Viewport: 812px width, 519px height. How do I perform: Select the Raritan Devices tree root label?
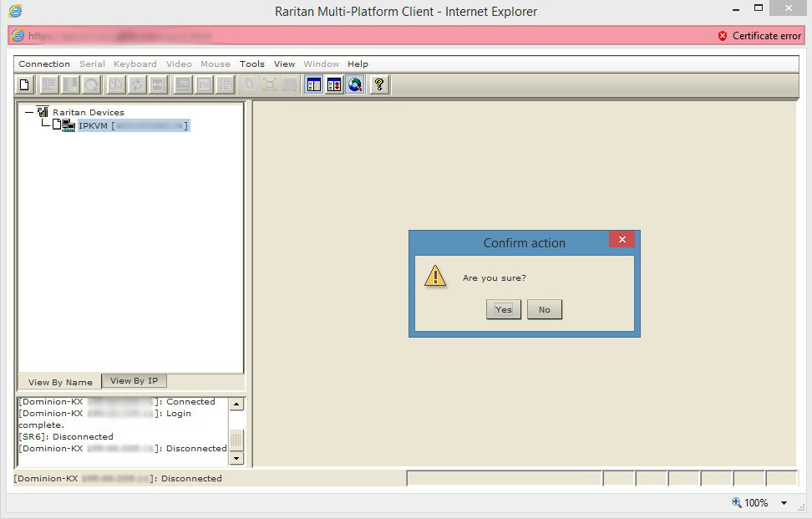89,112
